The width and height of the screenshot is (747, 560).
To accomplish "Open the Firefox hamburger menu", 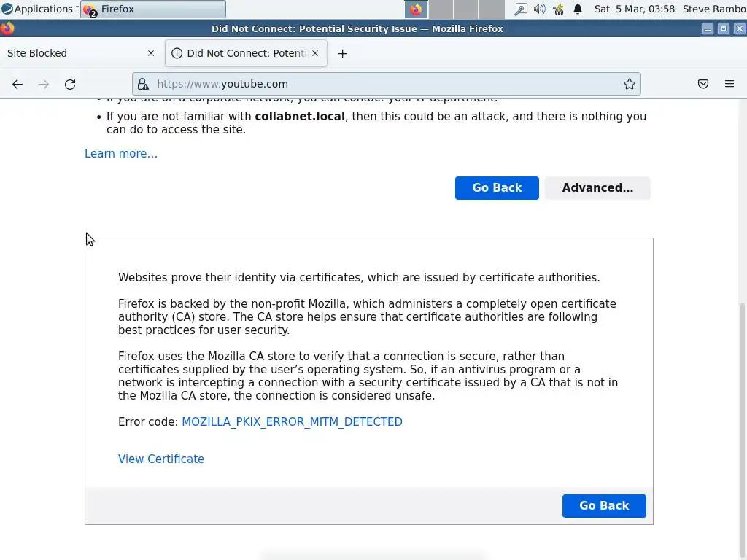I will (729, 84).
